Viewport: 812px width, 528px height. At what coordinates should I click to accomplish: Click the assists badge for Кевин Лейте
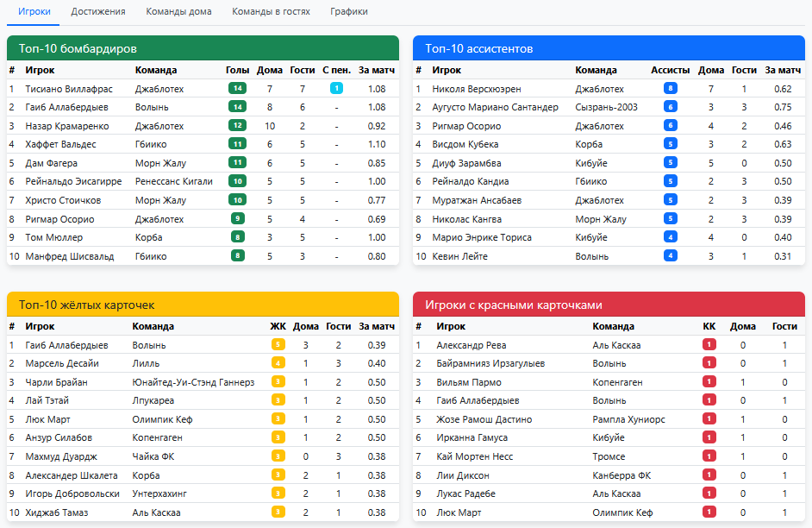670,256
